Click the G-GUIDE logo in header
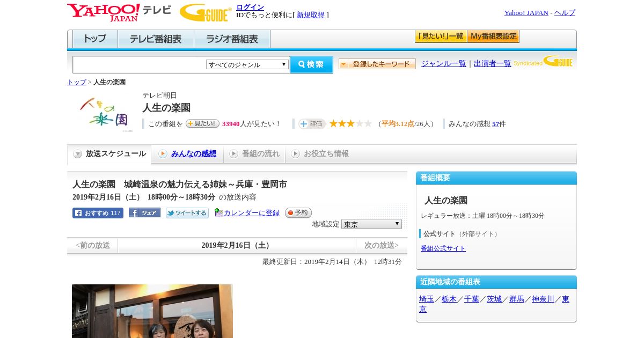 [206, 12]
